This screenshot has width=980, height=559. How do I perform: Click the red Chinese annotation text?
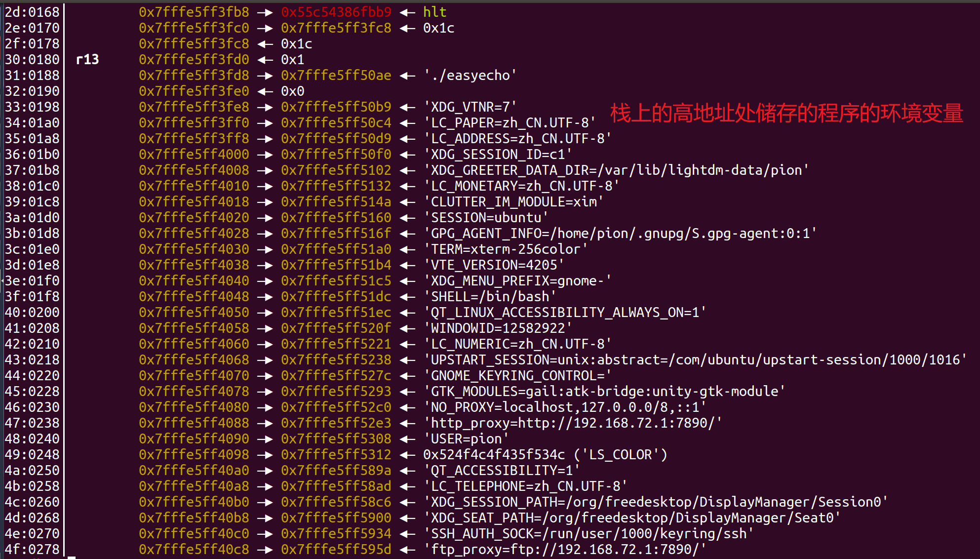(x=786, y=114)
